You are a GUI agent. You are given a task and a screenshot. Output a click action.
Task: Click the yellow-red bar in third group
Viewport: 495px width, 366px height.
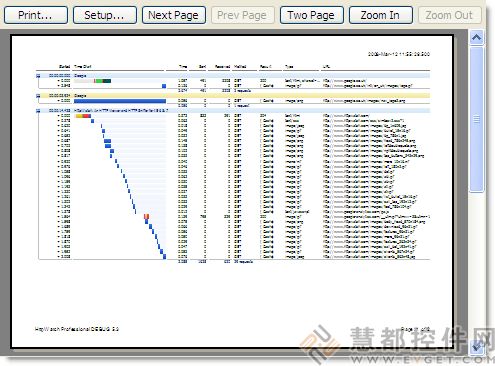(x=83, y=116)
